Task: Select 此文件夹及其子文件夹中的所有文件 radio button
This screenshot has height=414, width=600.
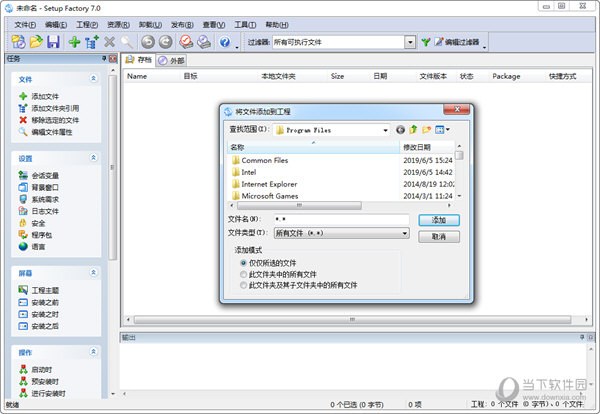Action: pyautogui.click(x=243, y=285)
